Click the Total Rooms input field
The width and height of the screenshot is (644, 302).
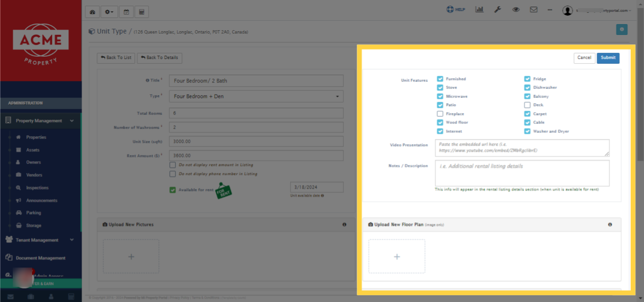256,113
